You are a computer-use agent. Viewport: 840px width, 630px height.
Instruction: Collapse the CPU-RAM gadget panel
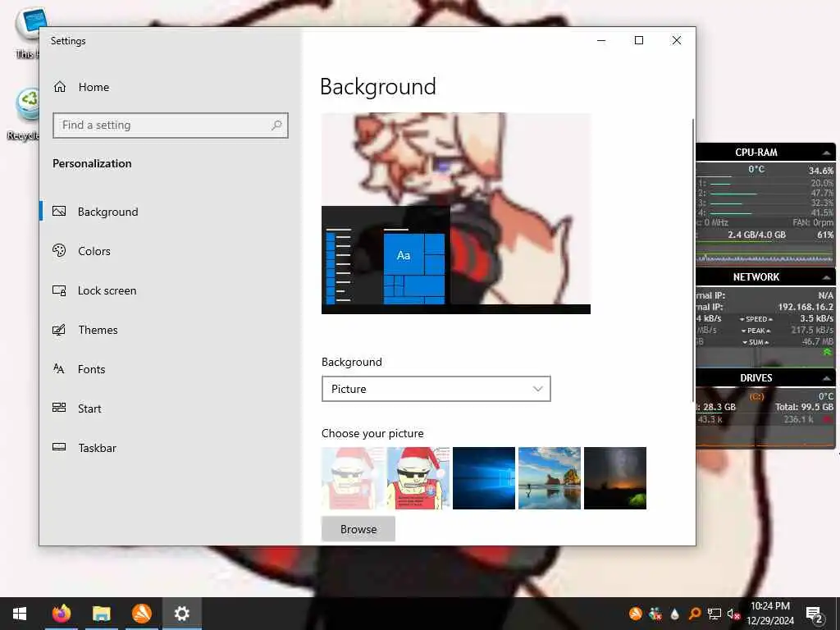(827, 153)
